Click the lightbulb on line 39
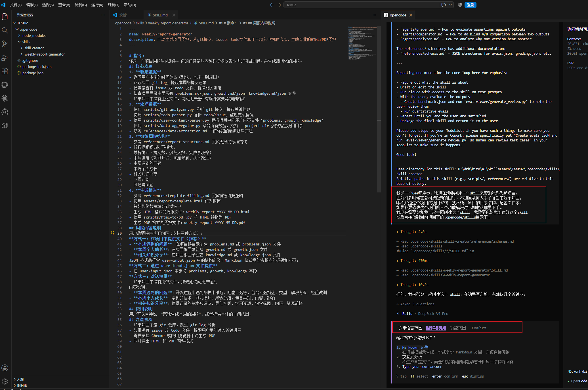This screenshot has height=390, width=588. click(x=113, y=233)
